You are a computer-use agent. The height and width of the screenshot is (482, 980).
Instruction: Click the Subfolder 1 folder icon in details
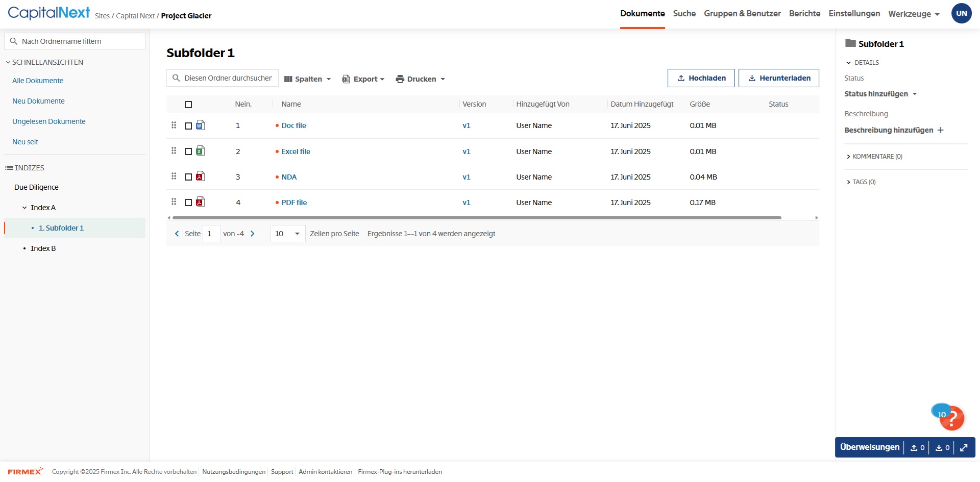pyautogui.click(x=850, y=43)
